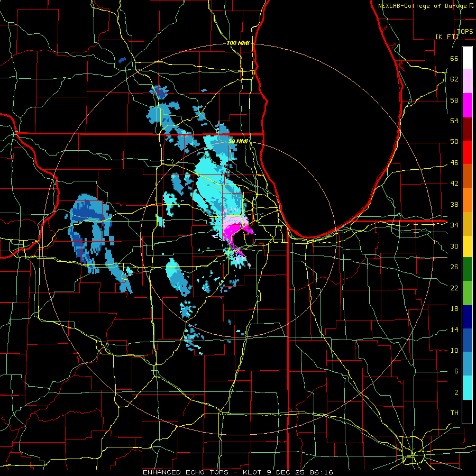Click the 54 value in the legend
This screenshot has width=476, height=476.
click(x=454, y=121)
